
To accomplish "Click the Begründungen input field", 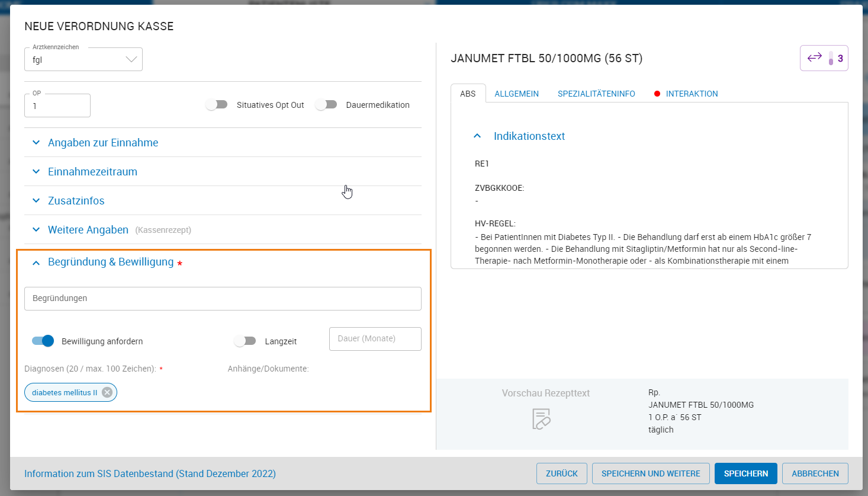I will click(x=223, y=299).
